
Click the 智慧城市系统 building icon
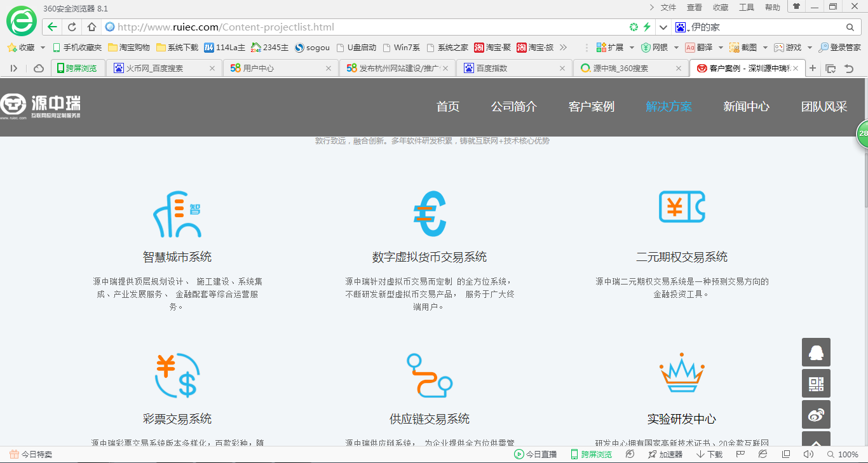[x=177, y=214]
